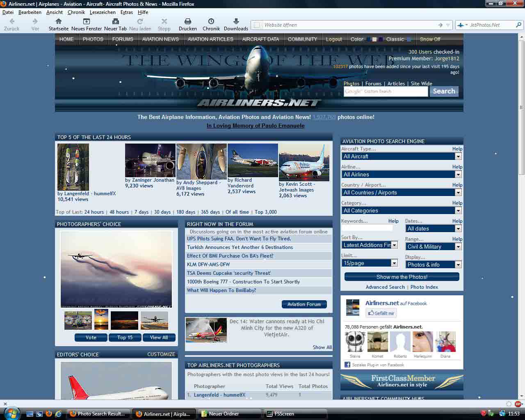This screenshot has height=420, width=525.
Task: Open the All Categories dropdown
Action: [402, 210]
